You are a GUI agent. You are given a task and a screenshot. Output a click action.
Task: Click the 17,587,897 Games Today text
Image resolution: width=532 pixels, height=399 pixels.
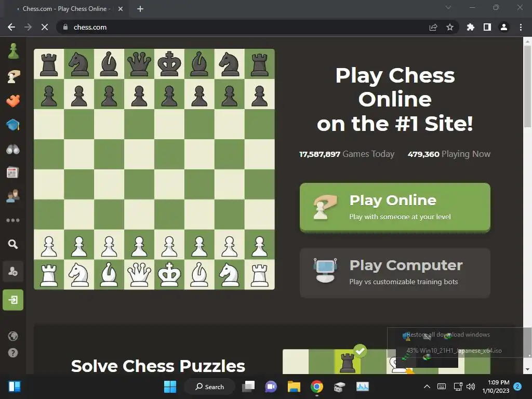pyautogui.click(x=347, y=154)
